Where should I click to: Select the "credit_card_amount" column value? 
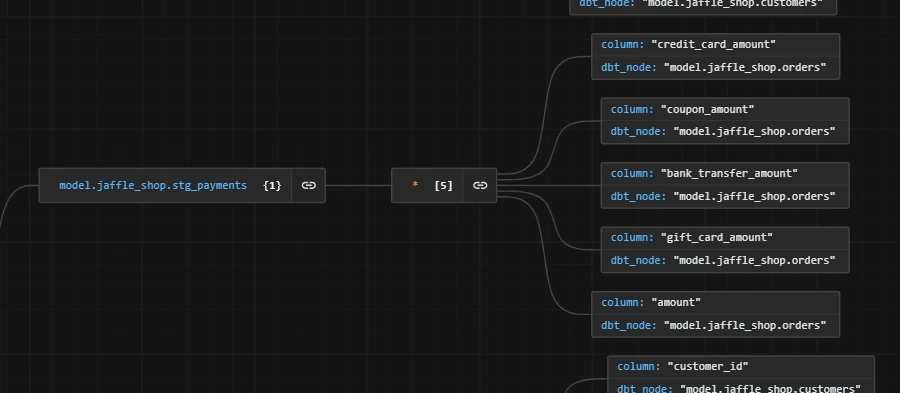click(713, 44)
